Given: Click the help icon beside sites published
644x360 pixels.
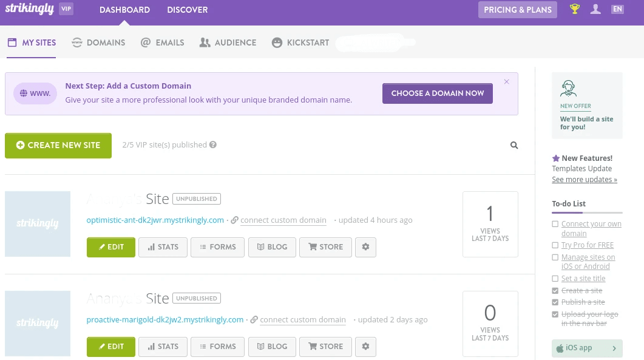Looking at the screenshot, I should point(212,145).
